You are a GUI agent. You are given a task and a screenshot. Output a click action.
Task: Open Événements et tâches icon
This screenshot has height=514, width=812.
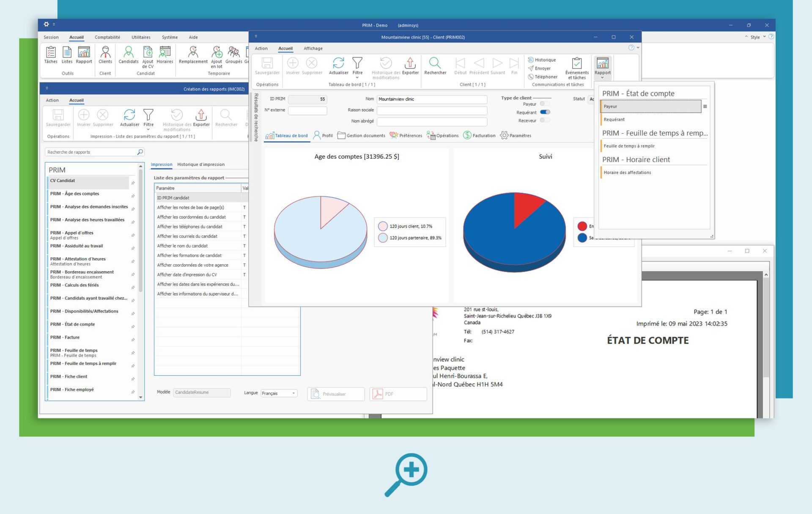point(577,68)
